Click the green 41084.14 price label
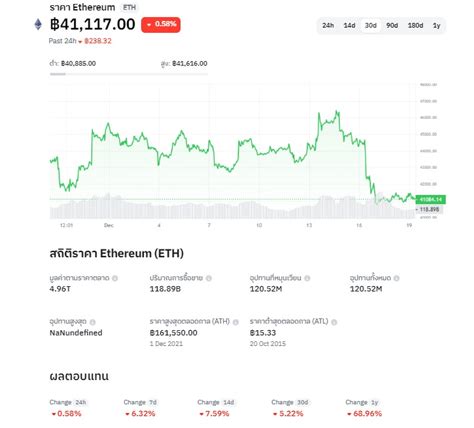 (431, 200)
